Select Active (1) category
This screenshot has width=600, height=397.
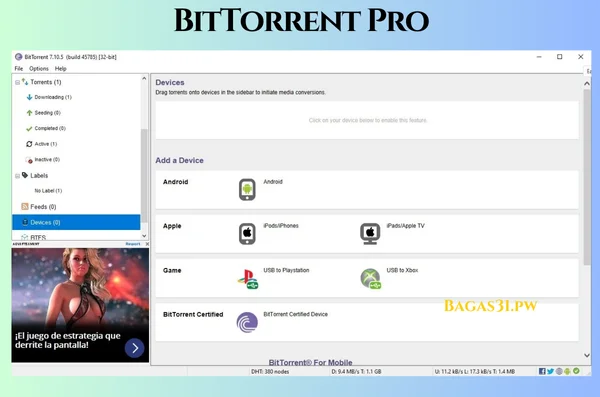(46, 144)
